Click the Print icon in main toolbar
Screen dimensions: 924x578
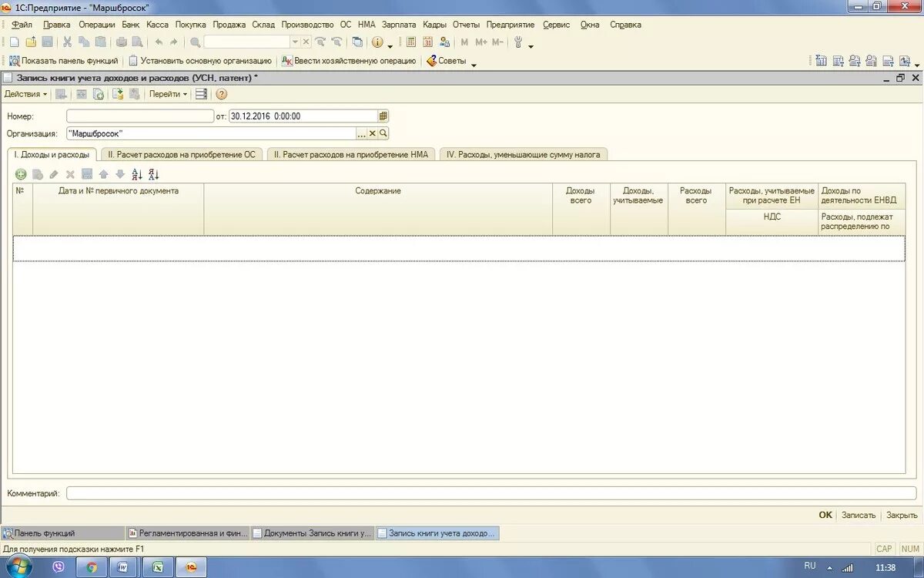pyautogui.click(x=122, y=42)
